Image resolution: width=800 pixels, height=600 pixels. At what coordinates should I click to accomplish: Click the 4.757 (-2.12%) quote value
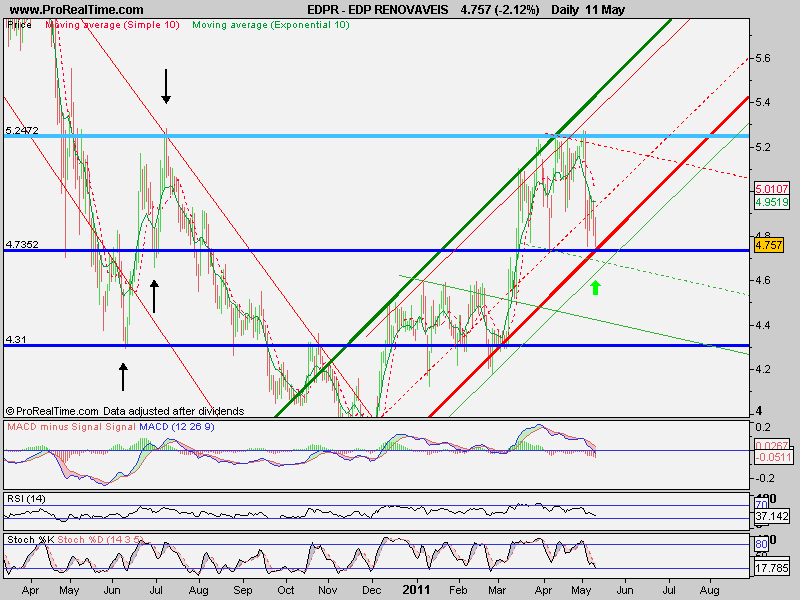pyautogui.click(x=499, y=10)
